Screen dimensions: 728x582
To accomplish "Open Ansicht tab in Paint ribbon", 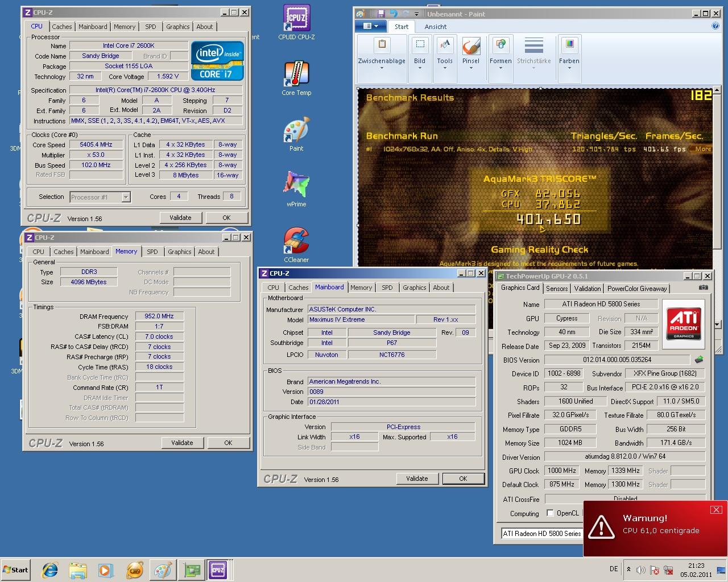I will pyautogui.click(x=436, y=26).
